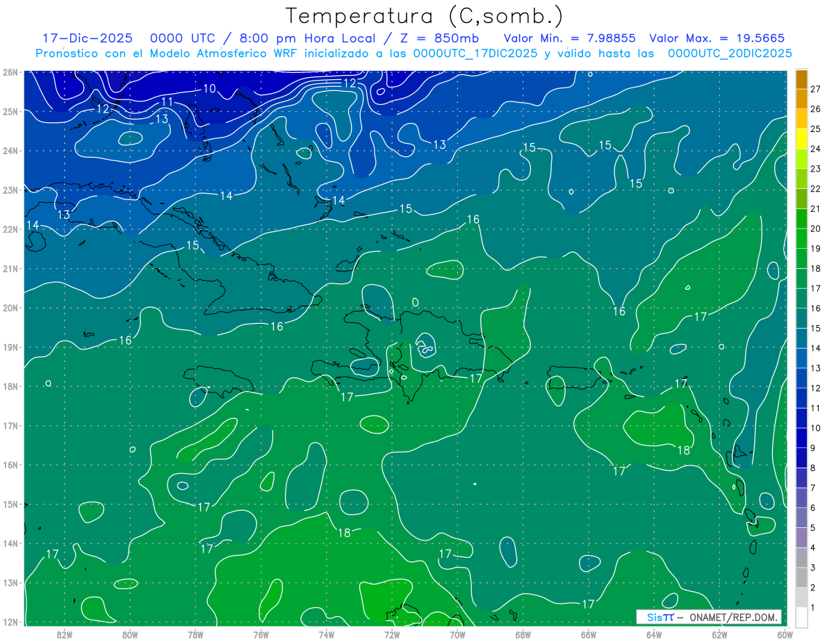Viewport: 834px width, 644px height.
Task: Pick the purple legend swatch for 5
Action: pos(802,518)
